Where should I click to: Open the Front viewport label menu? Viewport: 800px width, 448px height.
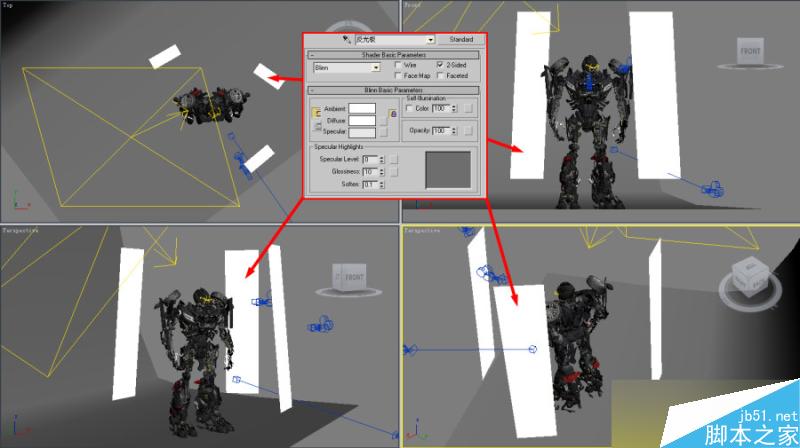tap(412, 5)
